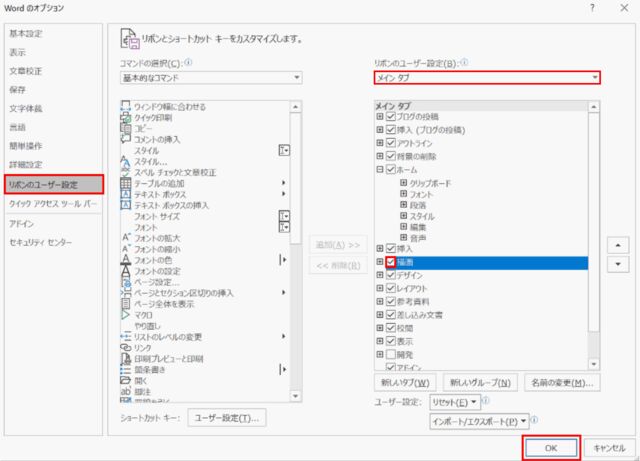Screen dimensions: 640x461
Task: Switch to 文章校正 options category
Action: point(26,71)
